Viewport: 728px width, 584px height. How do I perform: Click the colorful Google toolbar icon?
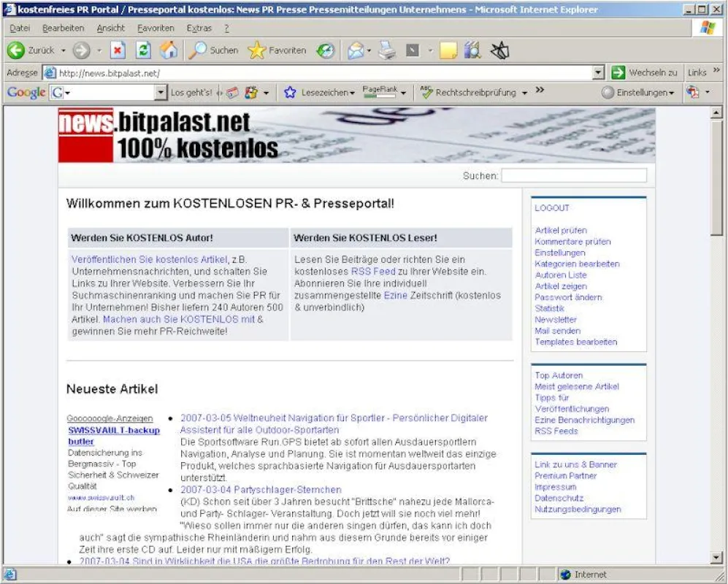251,93
